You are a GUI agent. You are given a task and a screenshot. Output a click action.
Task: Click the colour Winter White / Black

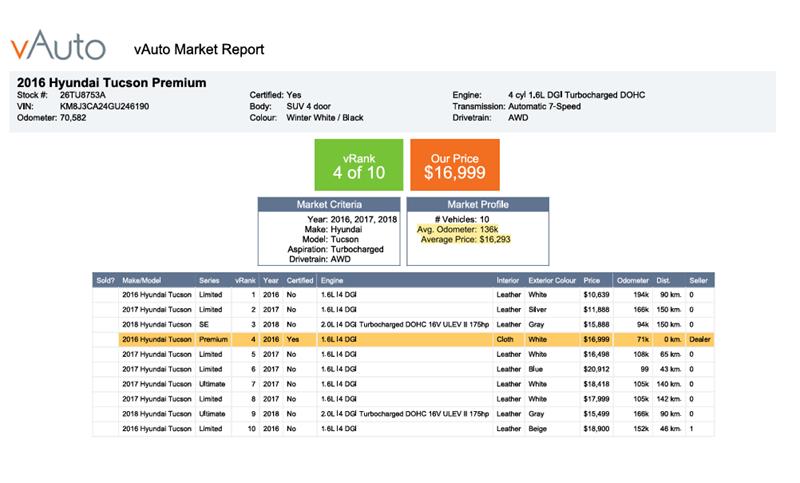tap(325, 117)
